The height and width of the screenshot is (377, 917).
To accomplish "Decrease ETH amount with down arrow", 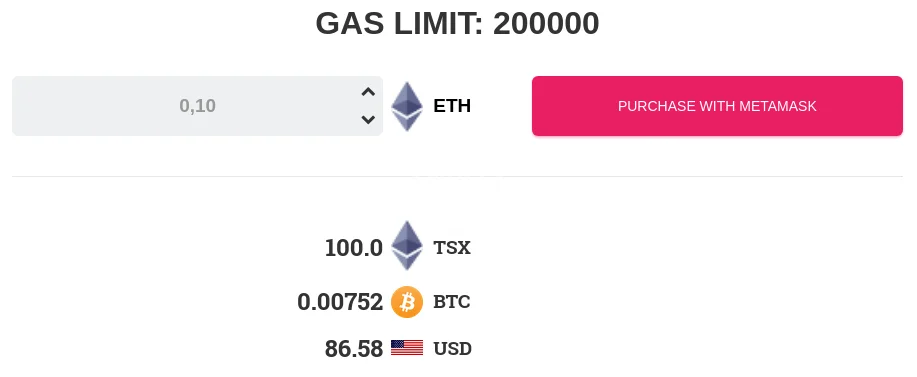I will pos(368,120).
